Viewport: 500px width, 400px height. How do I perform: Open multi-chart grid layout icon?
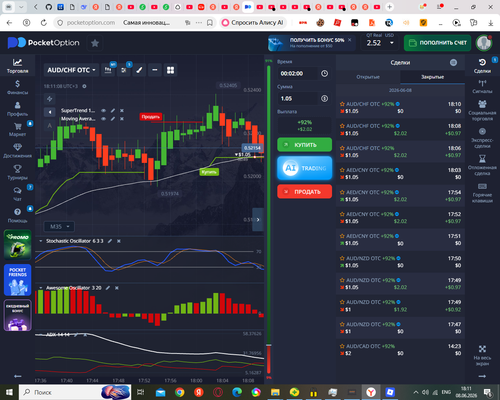pos(170,70)
